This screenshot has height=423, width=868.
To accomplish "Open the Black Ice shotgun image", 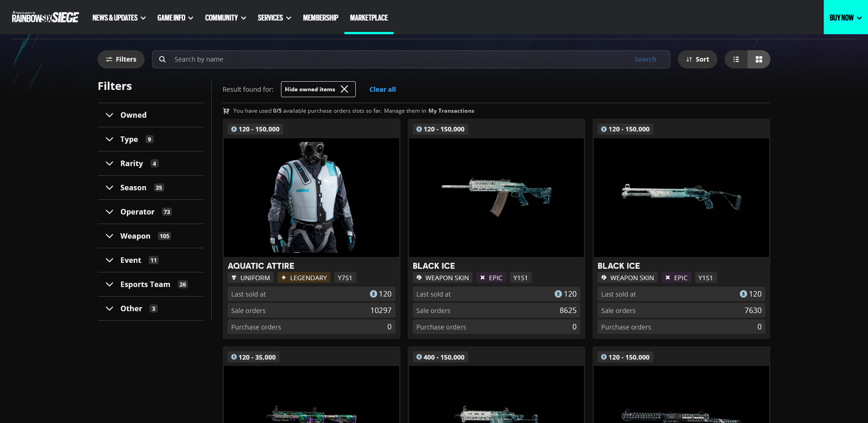I will pyautogui.click(x=681, y=197).
